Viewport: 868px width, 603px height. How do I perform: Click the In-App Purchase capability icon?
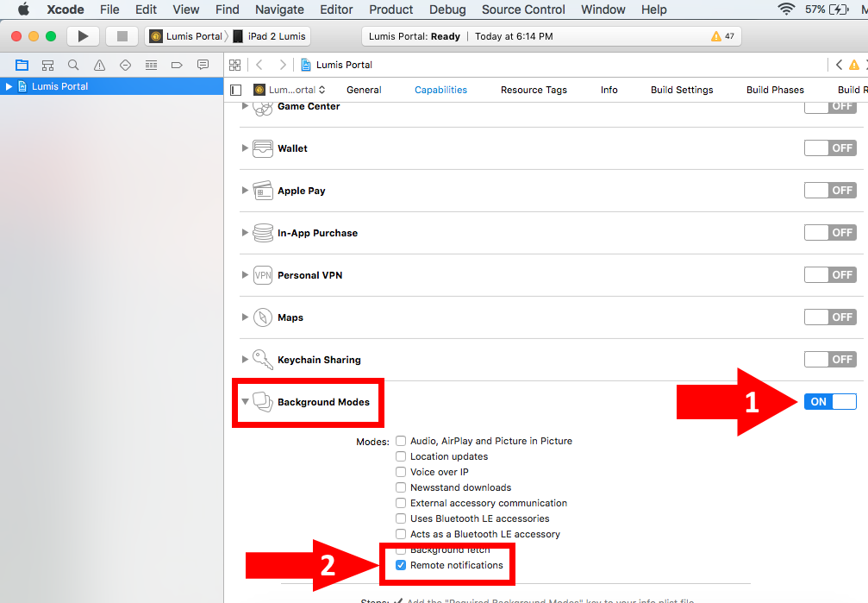pos(263,233)
